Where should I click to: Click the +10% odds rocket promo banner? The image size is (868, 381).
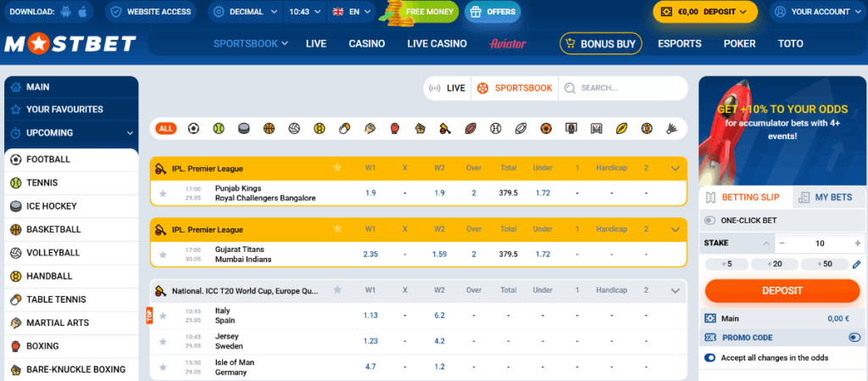click(x=782, y=131)
